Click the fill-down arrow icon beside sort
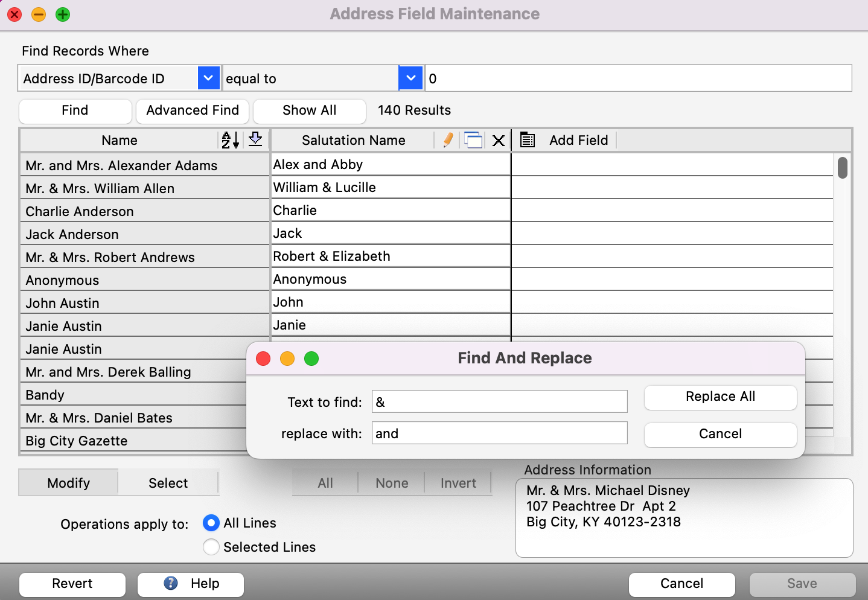Image resolution: width=868 pixels, height=600 pixels. pos(255,140)
